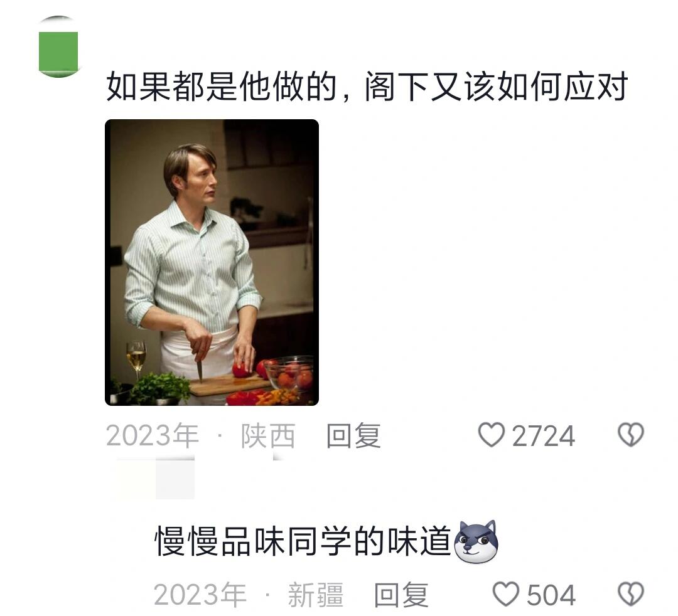Like the comment with 2724 likes

[492, 435]
